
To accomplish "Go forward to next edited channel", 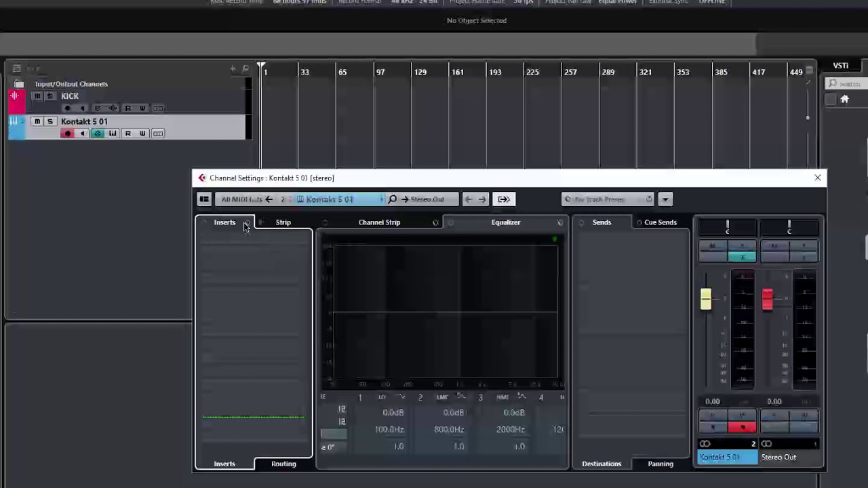I will (482, 199).
